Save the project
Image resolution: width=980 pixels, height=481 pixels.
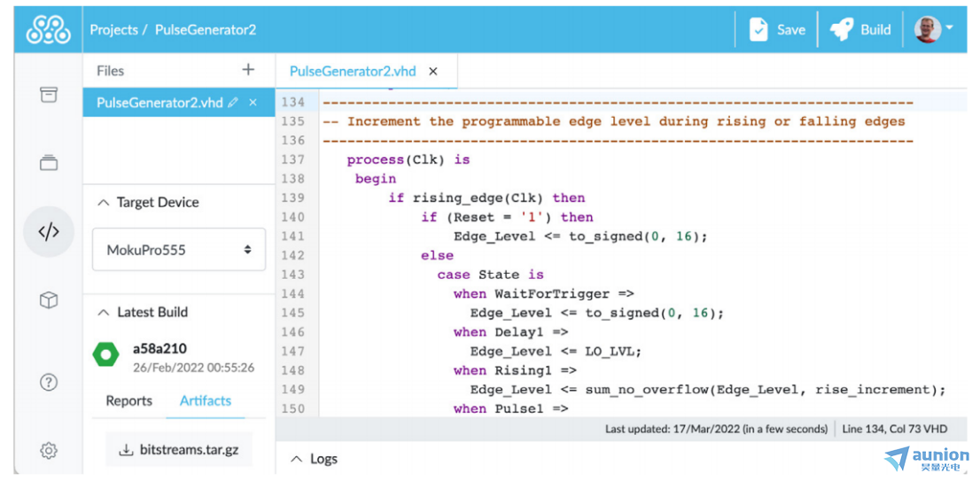(x=777, y=29)
